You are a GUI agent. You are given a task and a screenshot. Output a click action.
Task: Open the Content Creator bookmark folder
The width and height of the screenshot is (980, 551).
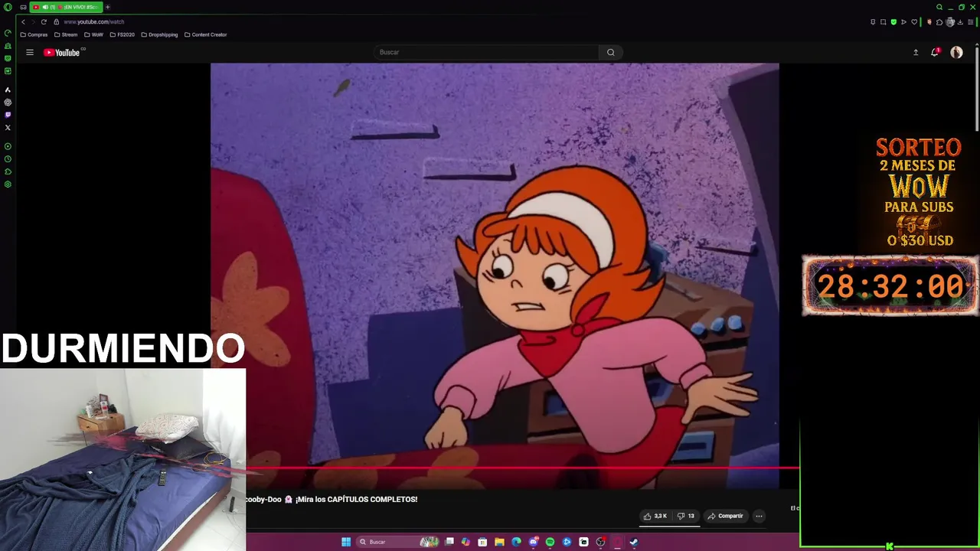(205, 34)
